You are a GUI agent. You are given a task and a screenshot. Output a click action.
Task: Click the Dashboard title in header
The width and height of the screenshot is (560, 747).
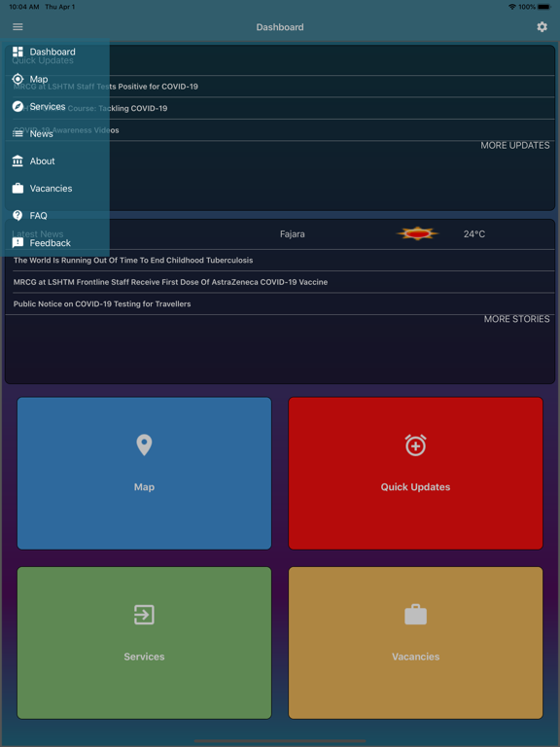[280, 27]
